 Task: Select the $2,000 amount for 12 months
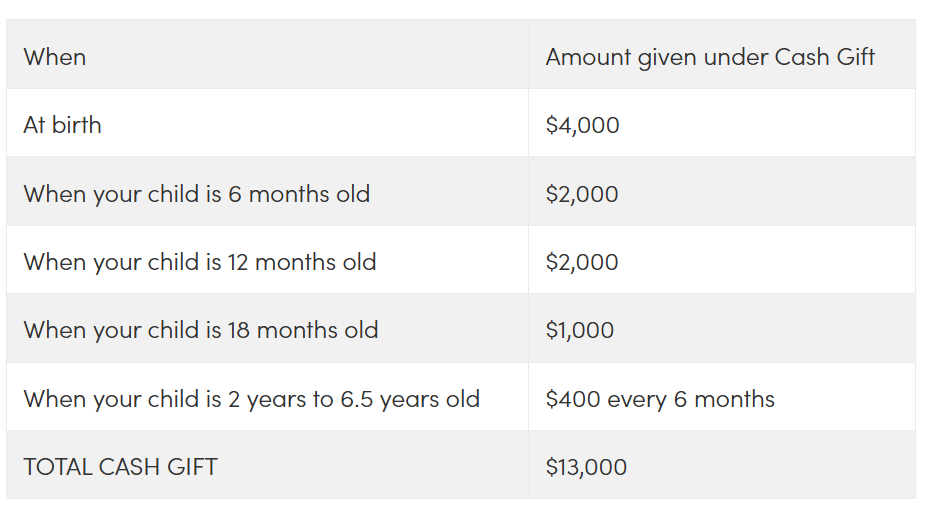(x=582, y=262)
